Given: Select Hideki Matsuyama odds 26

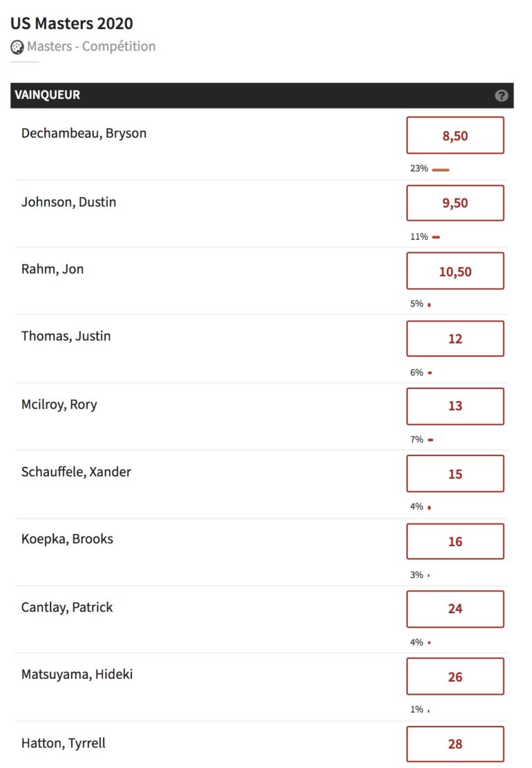Looking at the screenshot, I should click(455, 677).
